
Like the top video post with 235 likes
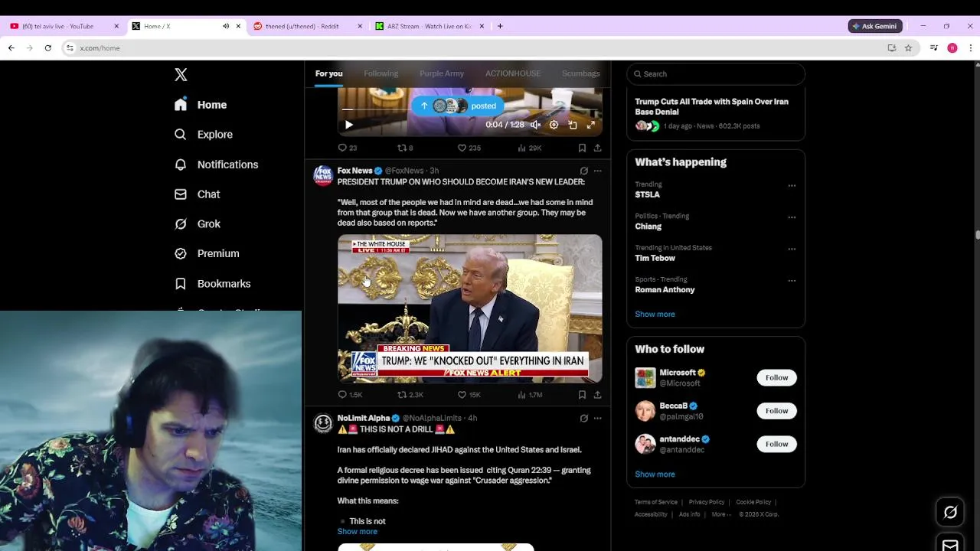pos(469,148)
